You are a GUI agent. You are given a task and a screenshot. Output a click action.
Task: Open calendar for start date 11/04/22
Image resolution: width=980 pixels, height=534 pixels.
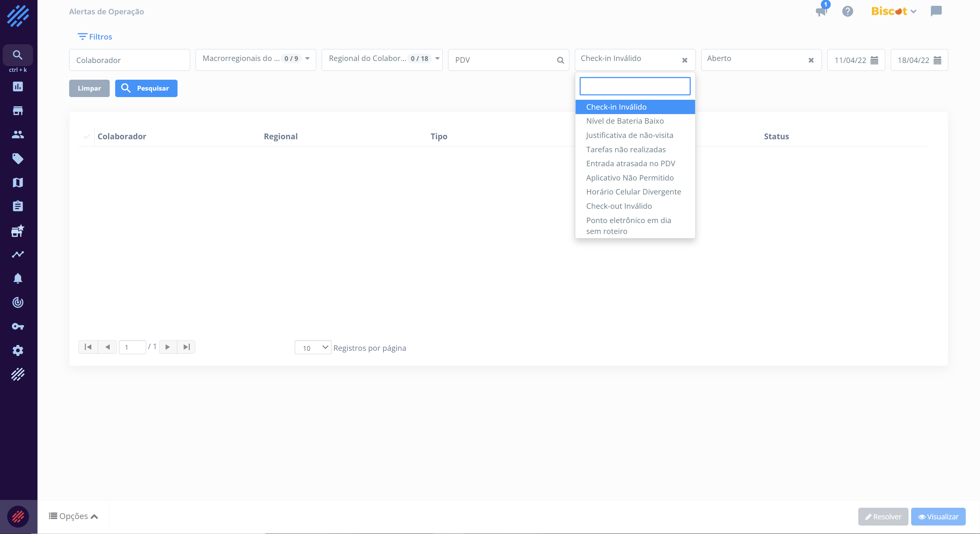(x=874, y=60)
